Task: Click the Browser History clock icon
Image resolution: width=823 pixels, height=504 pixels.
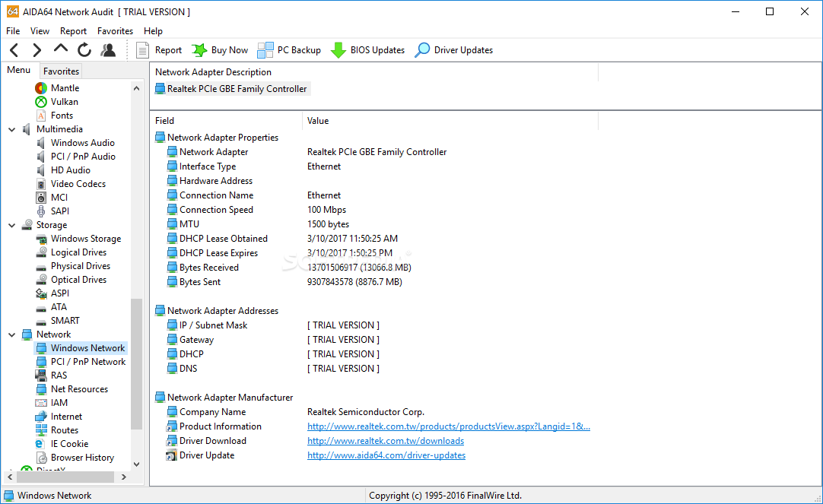Action: coord(41,458)
